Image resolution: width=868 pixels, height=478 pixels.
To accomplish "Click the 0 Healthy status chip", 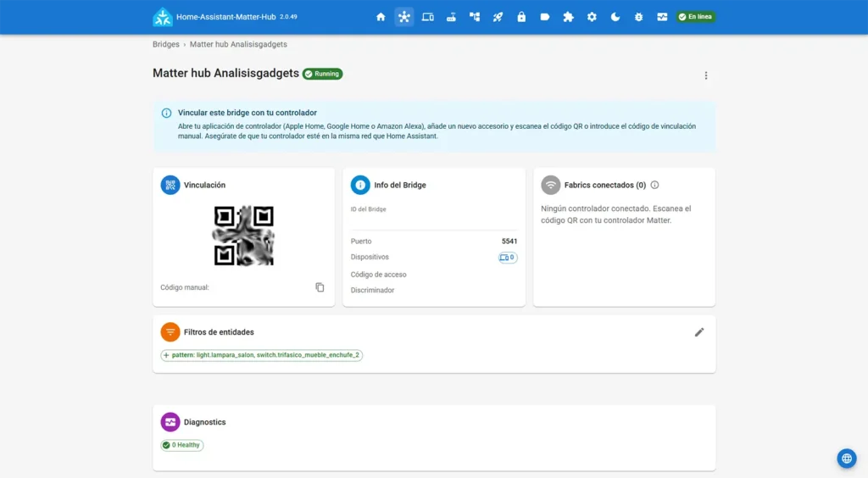I will coord(181,445).
